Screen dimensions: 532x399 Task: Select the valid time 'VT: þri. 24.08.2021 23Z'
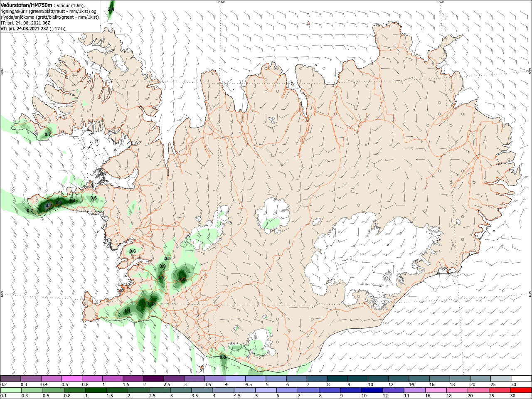pos(25,29)
